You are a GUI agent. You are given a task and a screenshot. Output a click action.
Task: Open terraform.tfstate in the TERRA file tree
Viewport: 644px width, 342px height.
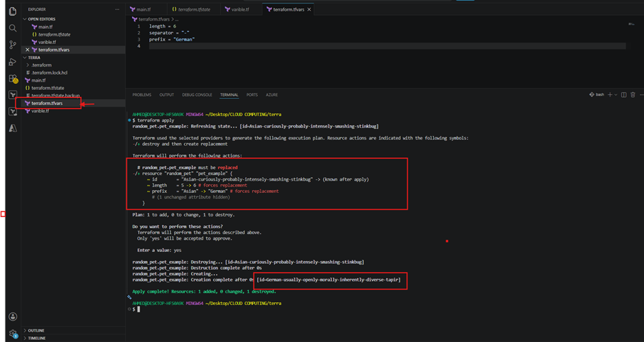coord(47,88)
